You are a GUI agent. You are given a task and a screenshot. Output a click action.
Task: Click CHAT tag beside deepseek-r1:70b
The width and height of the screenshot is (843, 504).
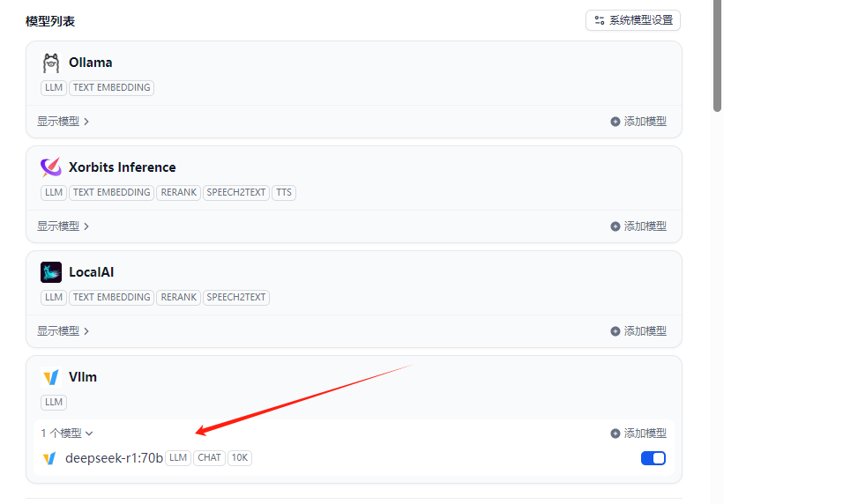click(x=209, y=458)
